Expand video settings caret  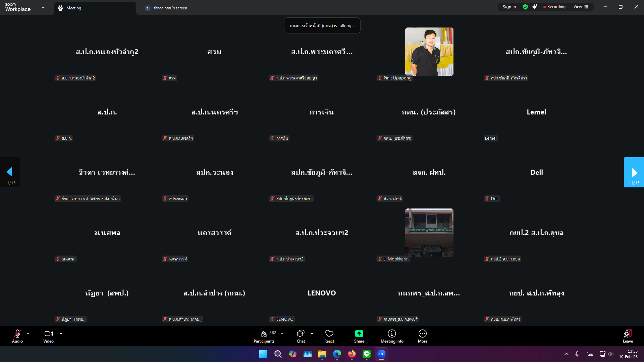[x=61, y=334]
